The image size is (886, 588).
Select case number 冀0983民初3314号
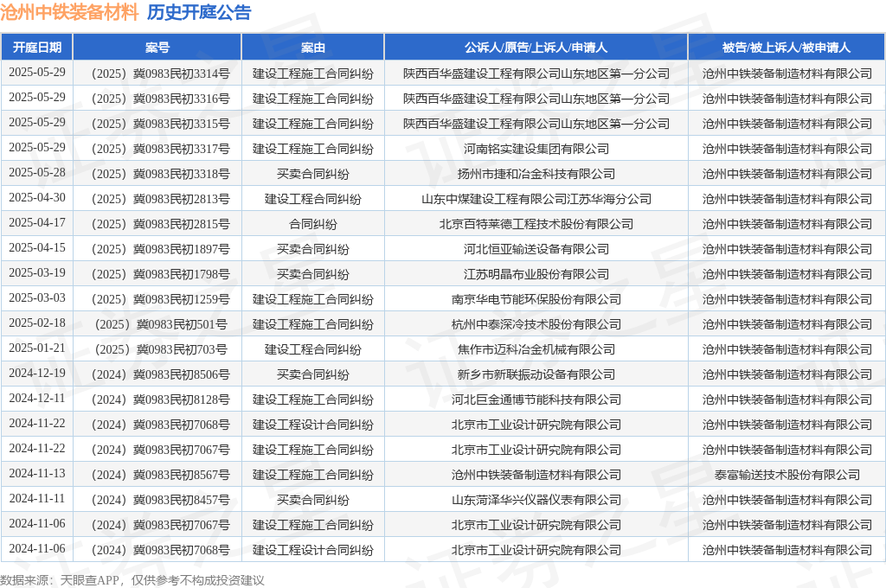pos(182,73)
